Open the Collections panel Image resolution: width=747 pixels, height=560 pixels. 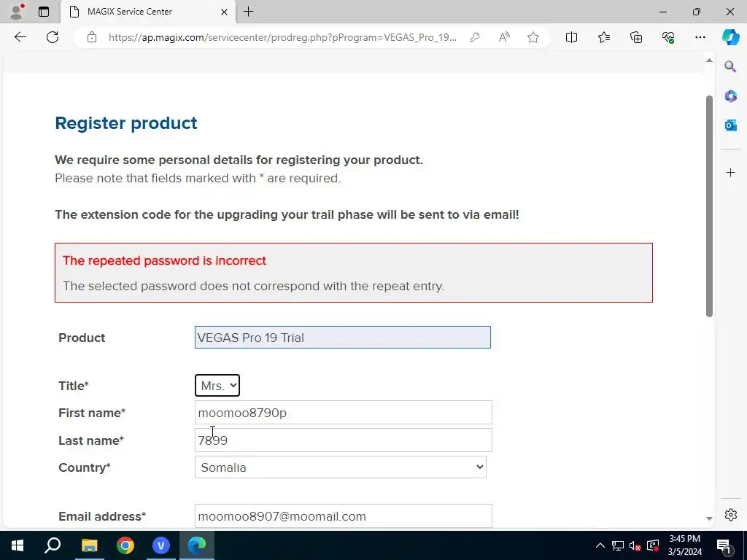click(636, 37)
